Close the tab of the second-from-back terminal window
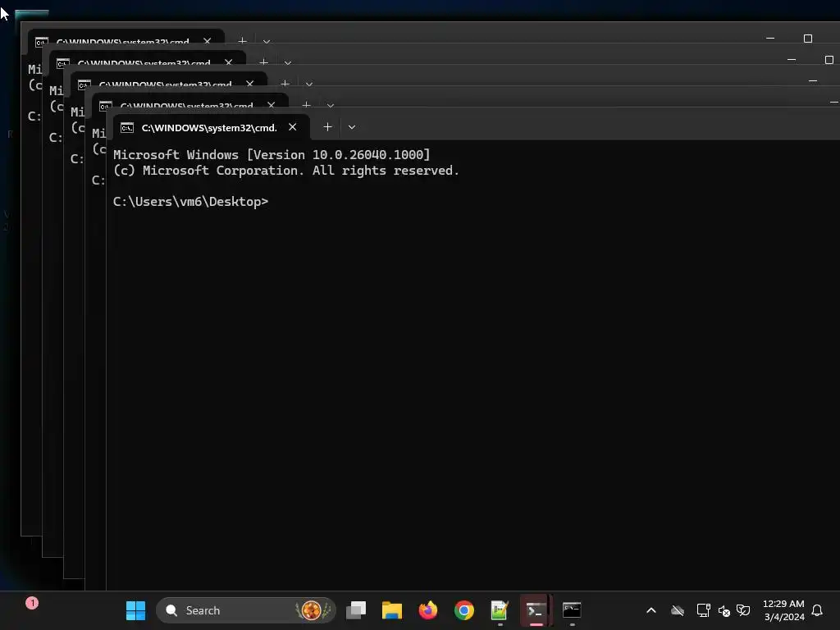The width and height of the screenshot is (840, 630). point(229,62)
